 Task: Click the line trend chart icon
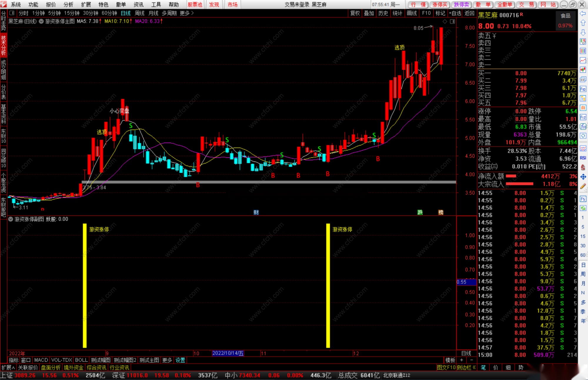pos(583,60)
